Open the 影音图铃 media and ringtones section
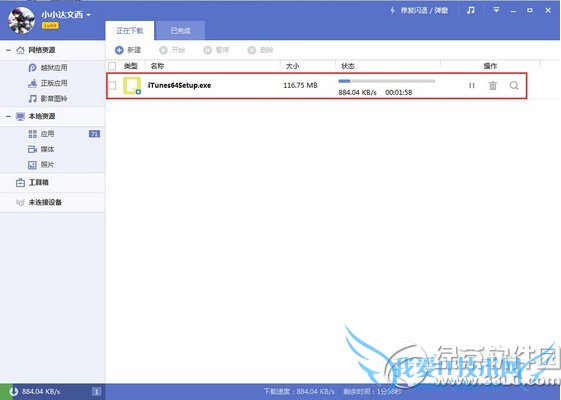 tap(48, 98)
